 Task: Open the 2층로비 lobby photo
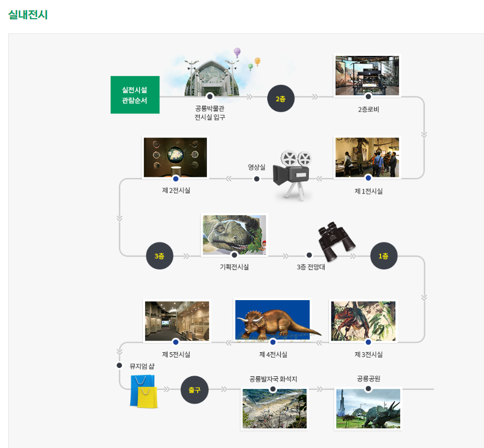pyautogui.click(x=367, y=76)
